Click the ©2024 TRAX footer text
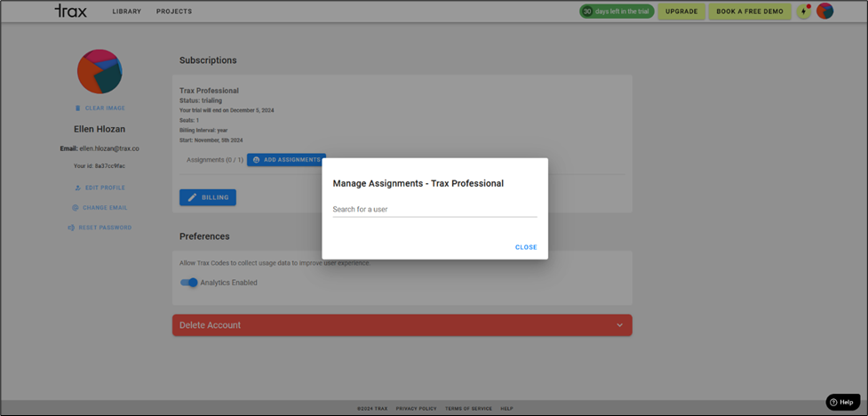Viewport: 868px width, 416px height. click(372, 409)
